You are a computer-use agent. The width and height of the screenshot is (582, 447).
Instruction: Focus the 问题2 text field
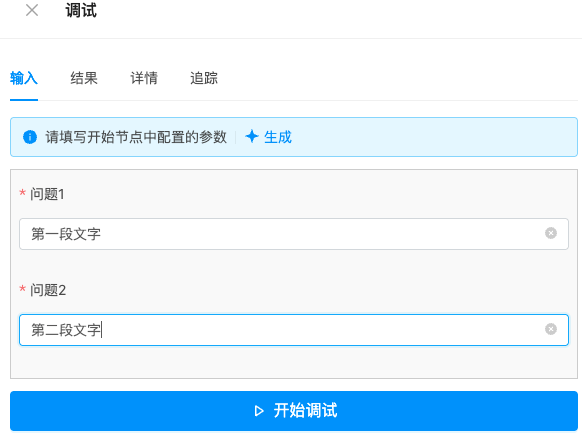(294, 330)
